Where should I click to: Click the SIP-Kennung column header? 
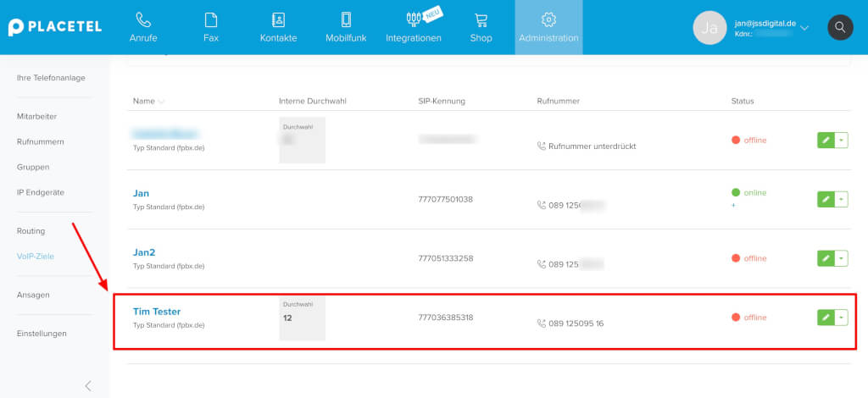pyautogui.click(x=442, y=101)
